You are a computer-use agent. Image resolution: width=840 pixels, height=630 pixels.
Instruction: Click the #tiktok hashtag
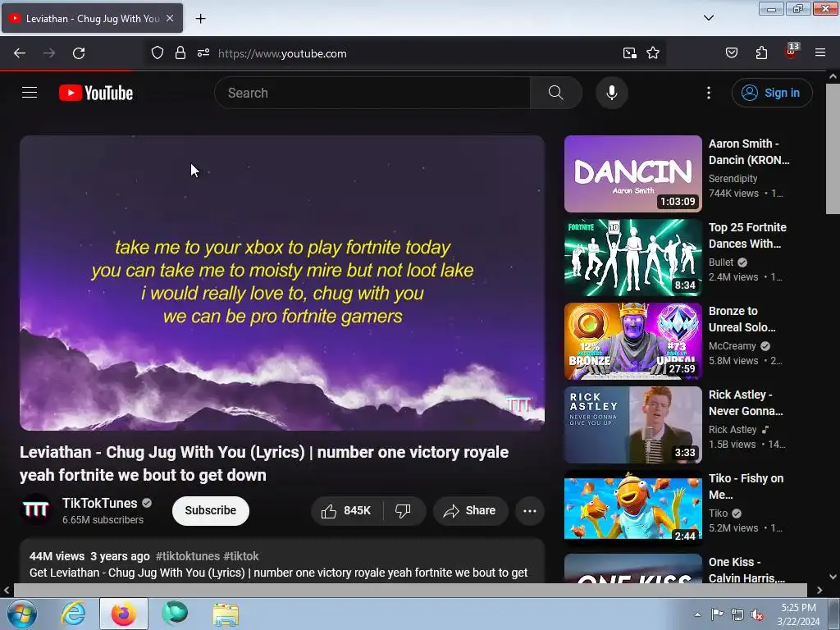241,556
